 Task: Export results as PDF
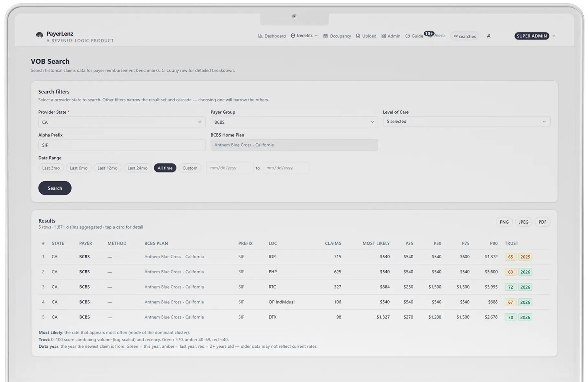(x=542, y=222)
